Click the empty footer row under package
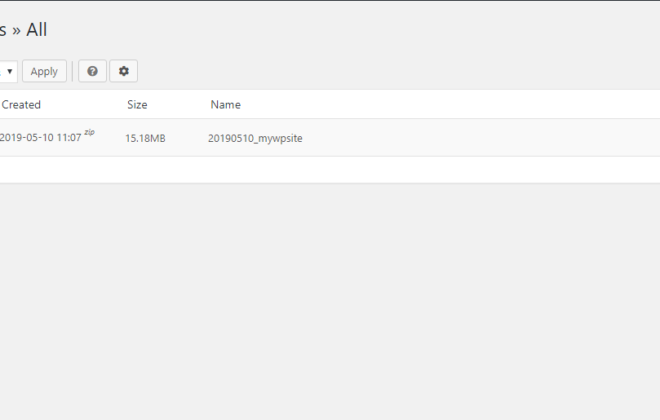This screenshot has width=660, height=420. [x=330, y=170]
